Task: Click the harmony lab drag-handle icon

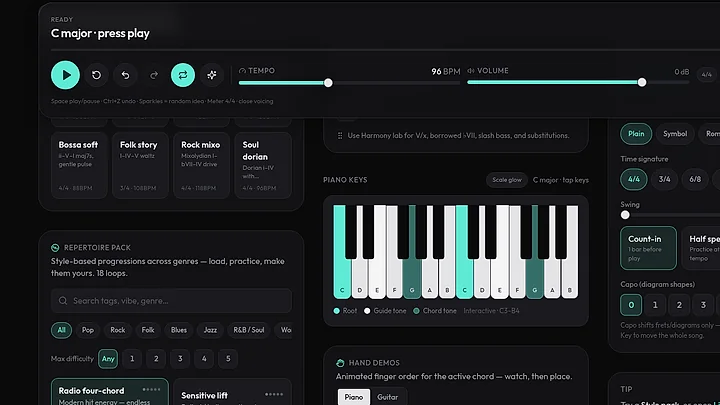Action: (x=340, y=135)
